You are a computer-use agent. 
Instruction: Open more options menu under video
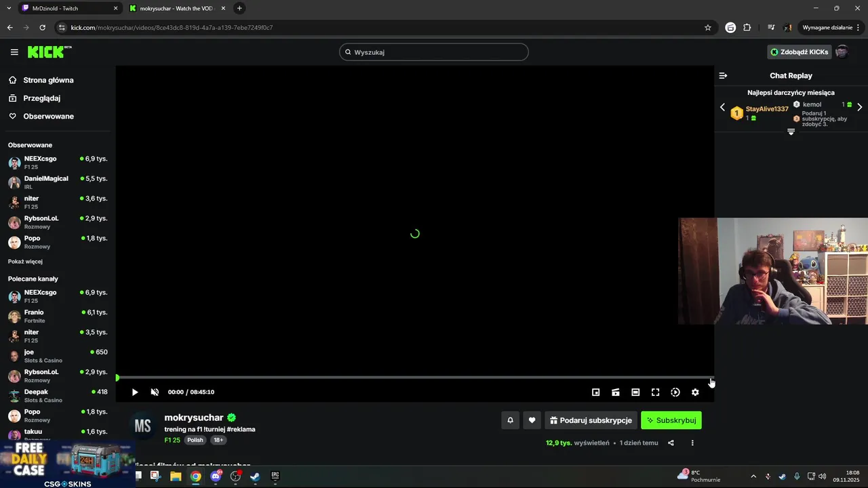(692, 443)
